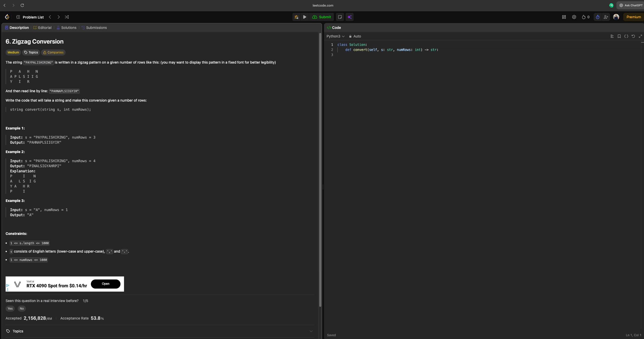
Task: Answer Yes to the interview question
Action: tap(10, 308)
